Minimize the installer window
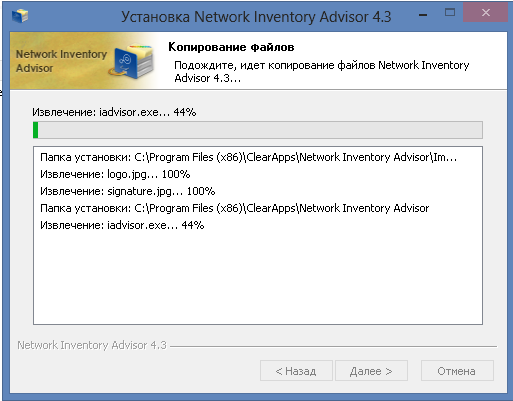Screen dimensions: 513x401 423,15
